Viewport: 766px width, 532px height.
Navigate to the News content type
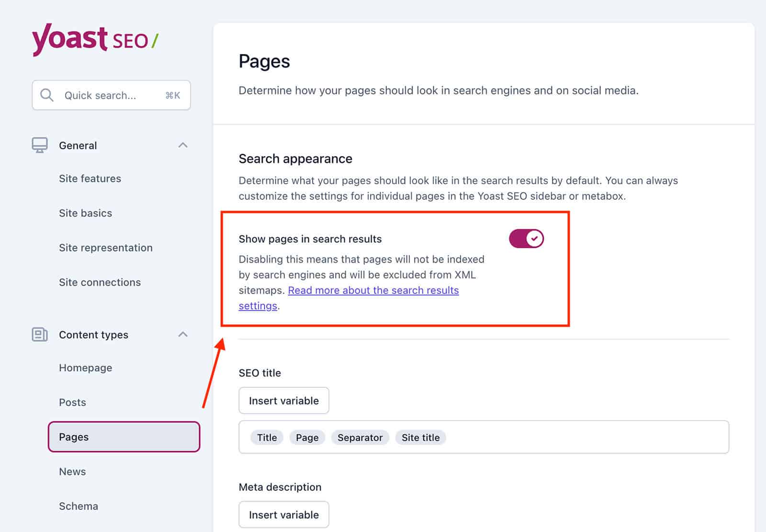72,471
